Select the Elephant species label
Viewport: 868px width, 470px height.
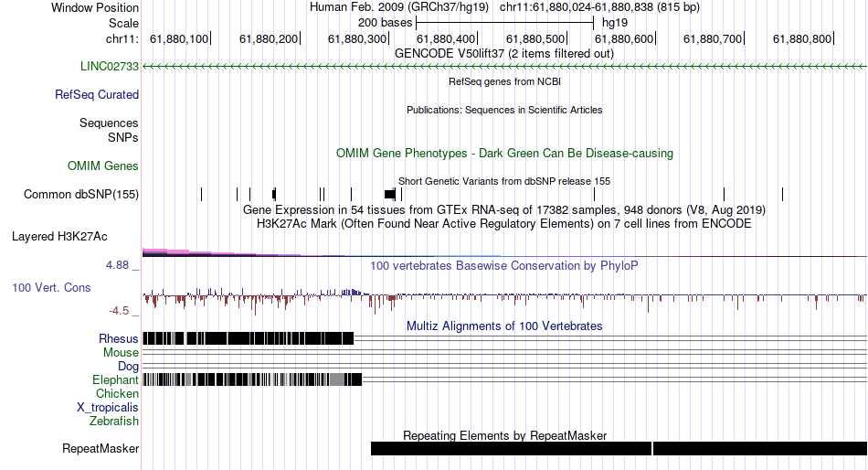tap(116, 380)
